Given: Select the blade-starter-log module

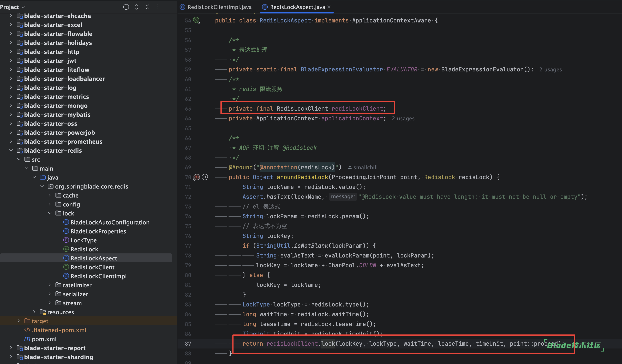Looking at the screenshot, I should click(50, 88).
